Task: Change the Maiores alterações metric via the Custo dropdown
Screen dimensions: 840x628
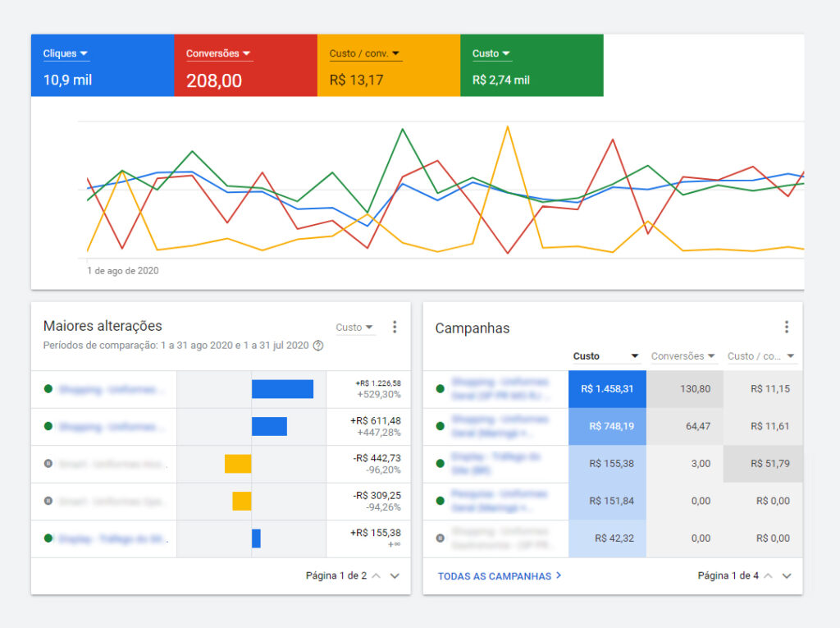Action: pos(355,327)
